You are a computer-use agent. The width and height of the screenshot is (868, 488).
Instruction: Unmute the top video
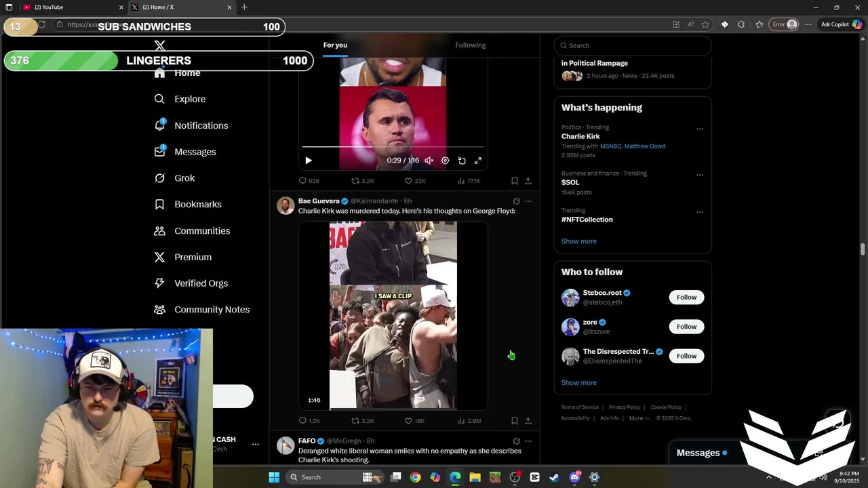pos(429,161)
